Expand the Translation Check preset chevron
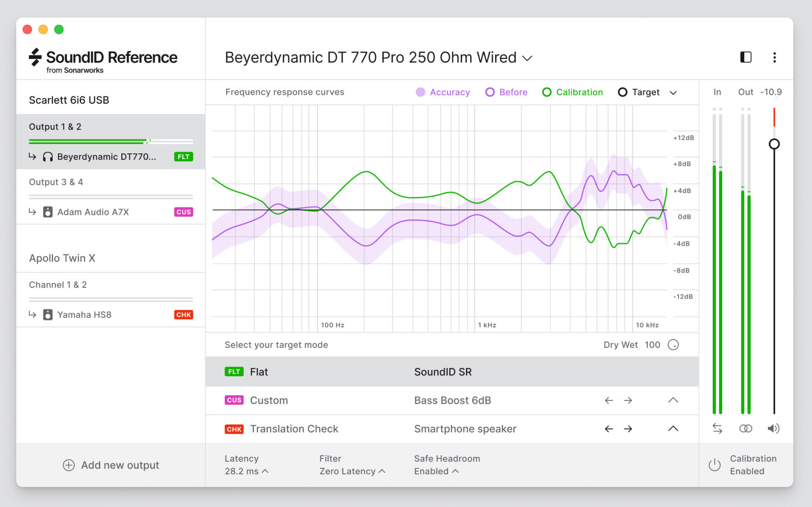 tap(673, 429)
